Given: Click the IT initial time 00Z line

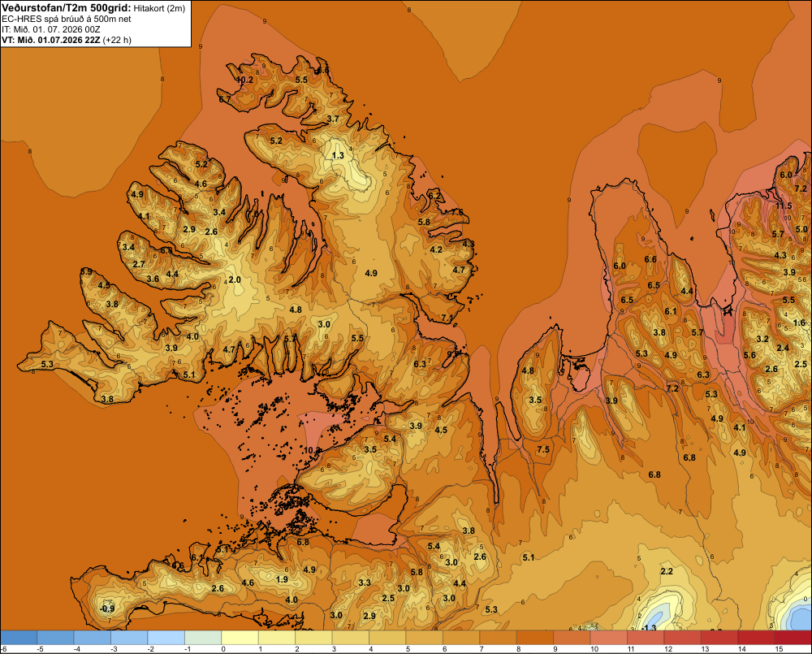Looking at the screenshot, I should pos(50,29).
